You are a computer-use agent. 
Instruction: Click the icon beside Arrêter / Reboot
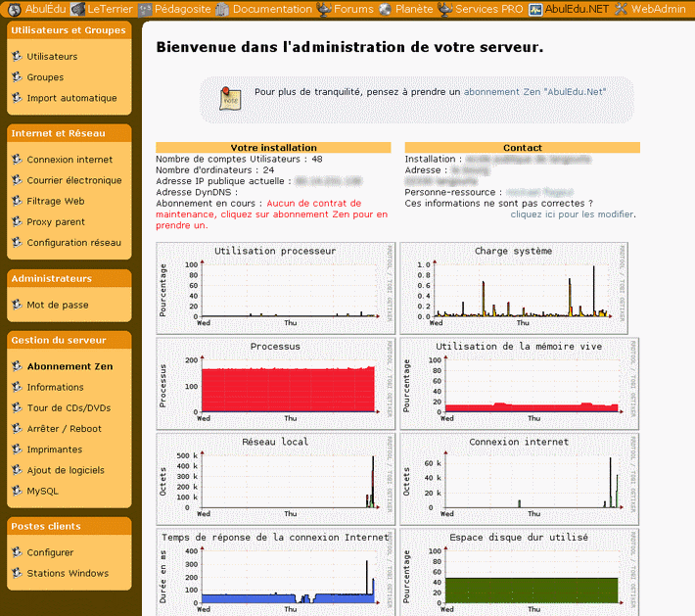pos(17,428)
